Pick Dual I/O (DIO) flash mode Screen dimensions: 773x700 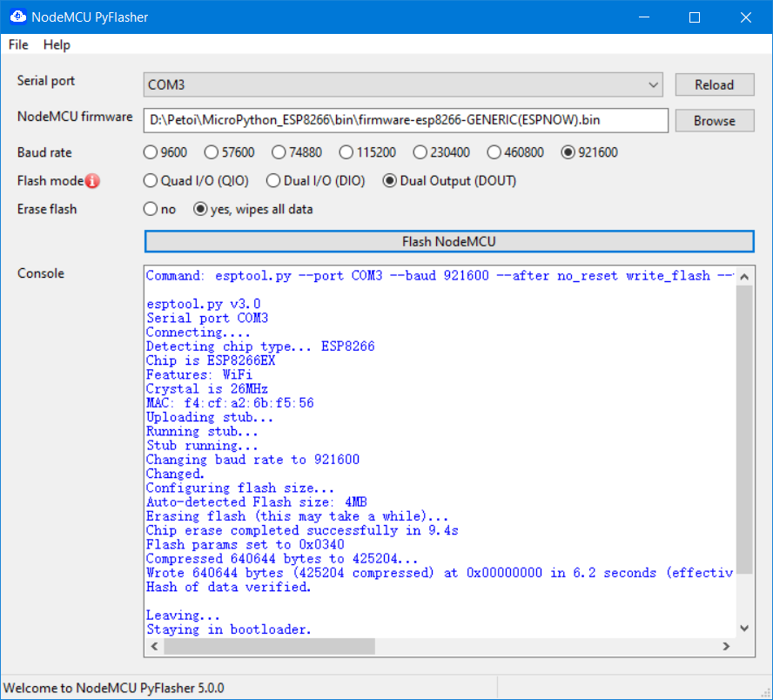click(272, 181)
